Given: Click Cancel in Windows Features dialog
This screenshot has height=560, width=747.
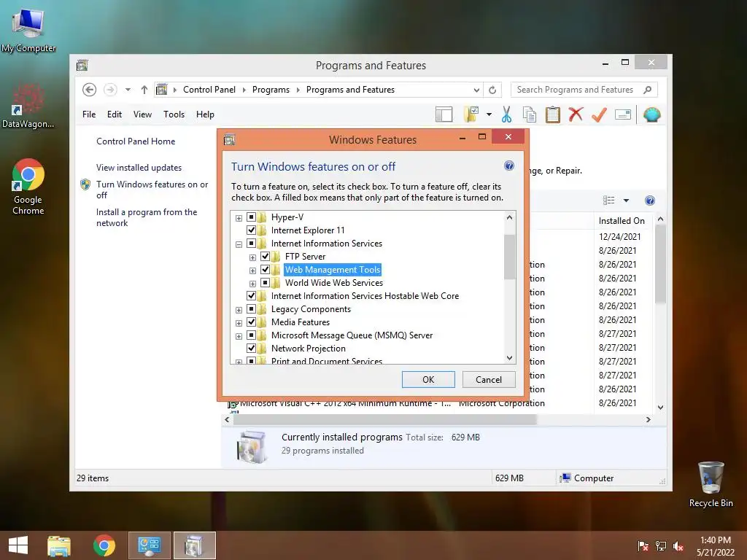Looking at the screenshot, I should 489,379.
